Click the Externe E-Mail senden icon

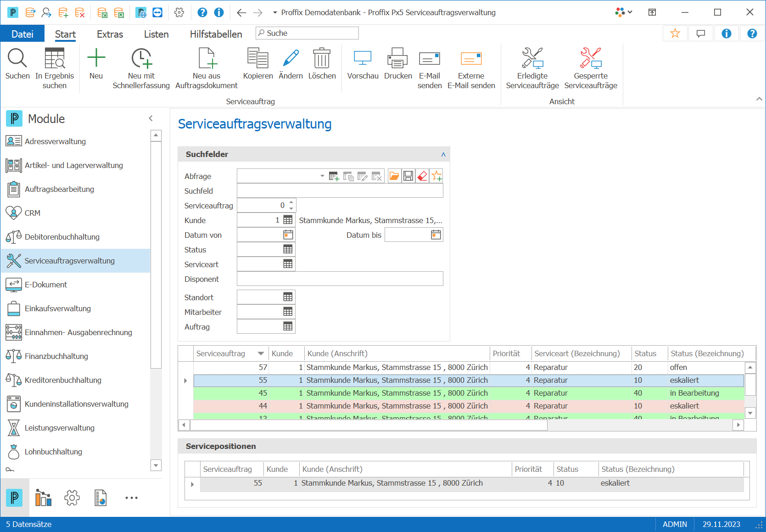[x=471, y=58]
